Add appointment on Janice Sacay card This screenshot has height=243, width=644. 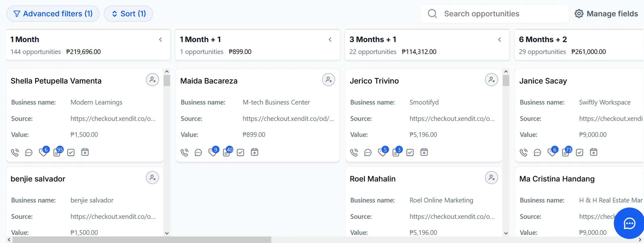point(593,152)
